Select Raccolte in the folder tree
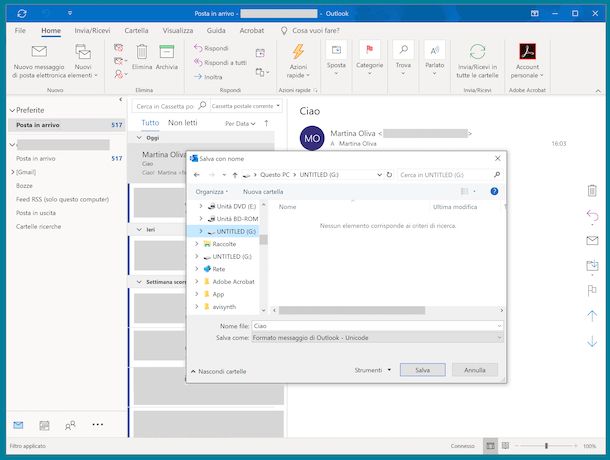This screenshot has height=460, width=610. (x=224, y=244)
